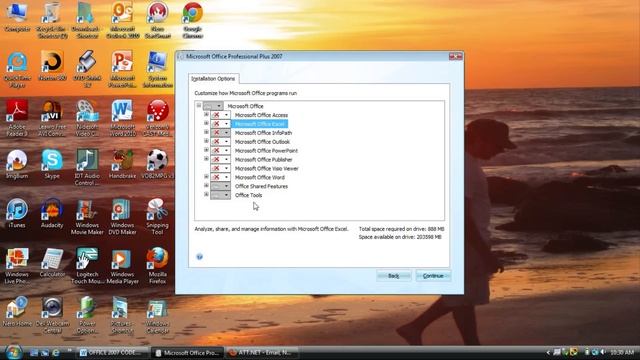Open Audacity desktop shortcut
Viewport: 640px width, 360px height.
pos(52,213)
